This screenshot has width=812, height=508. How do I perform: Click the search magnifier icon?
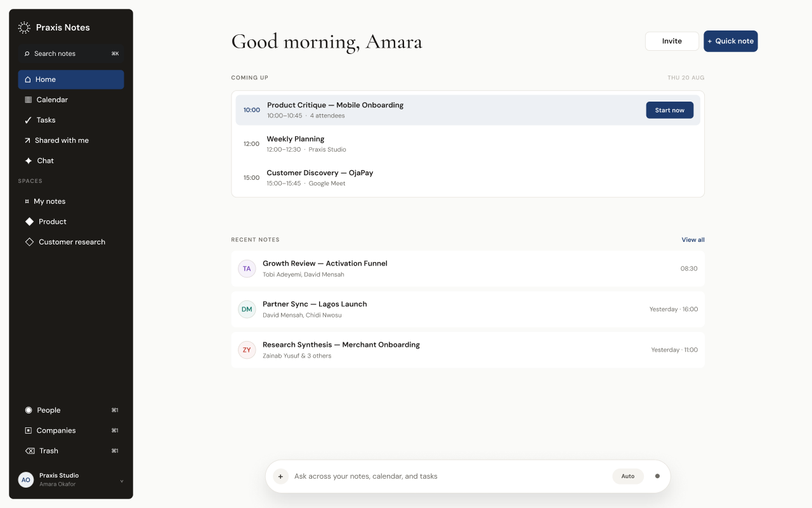(x=27, y=54)
